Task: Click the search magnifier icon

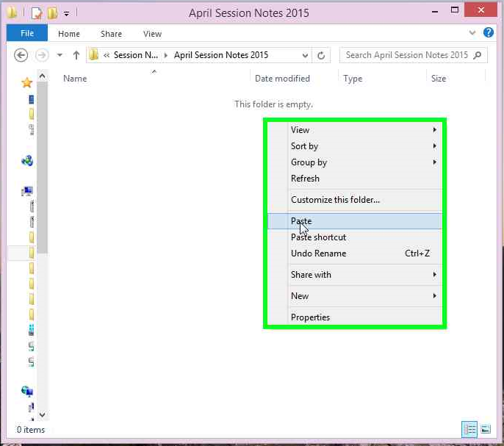Action: coord(478,55)
